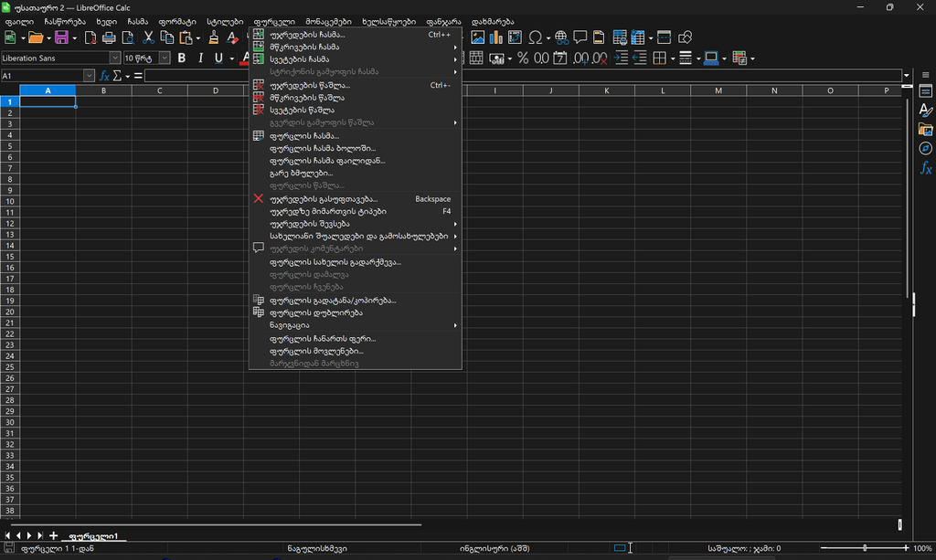The height and width of the screenshot is (560, 936).
Task: Open ნავიგაცია submenu
Action: (356, 325)
